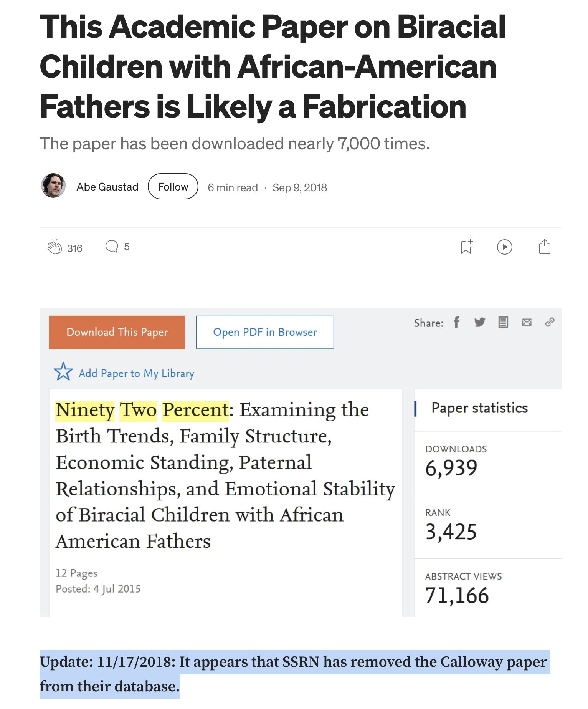The width and height of the screenshot is (588, 709).
Task: Click the 316 claps count
Action: tap(74, 248)
